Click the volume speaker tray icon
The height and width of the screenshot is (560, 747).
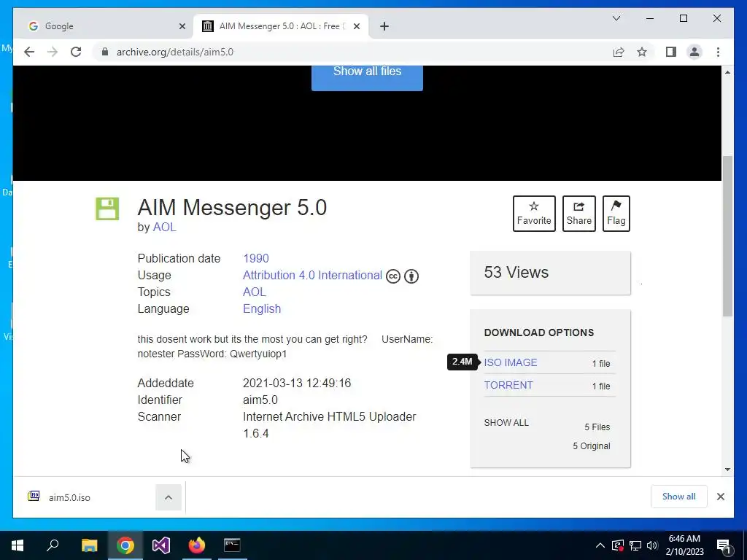[x=652, y=545]
